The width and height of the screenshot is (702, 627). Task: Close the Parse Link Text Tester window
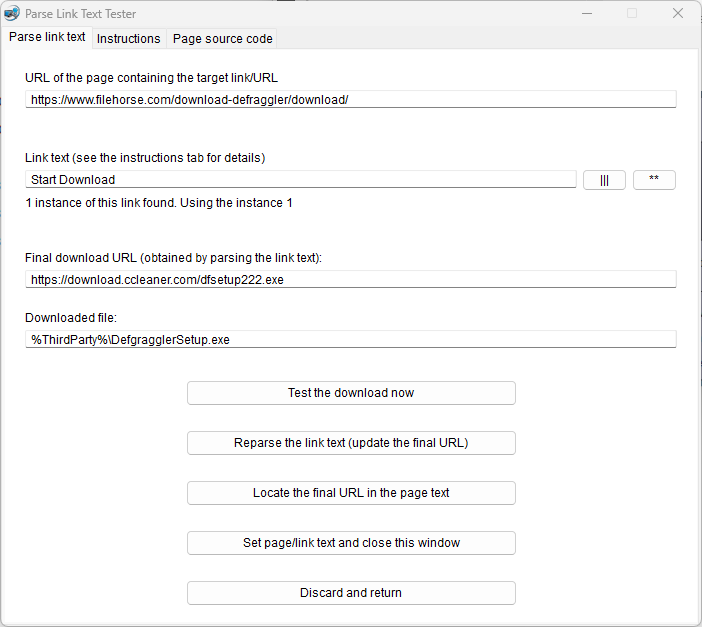pyautogui.click(x=678, y=13)
